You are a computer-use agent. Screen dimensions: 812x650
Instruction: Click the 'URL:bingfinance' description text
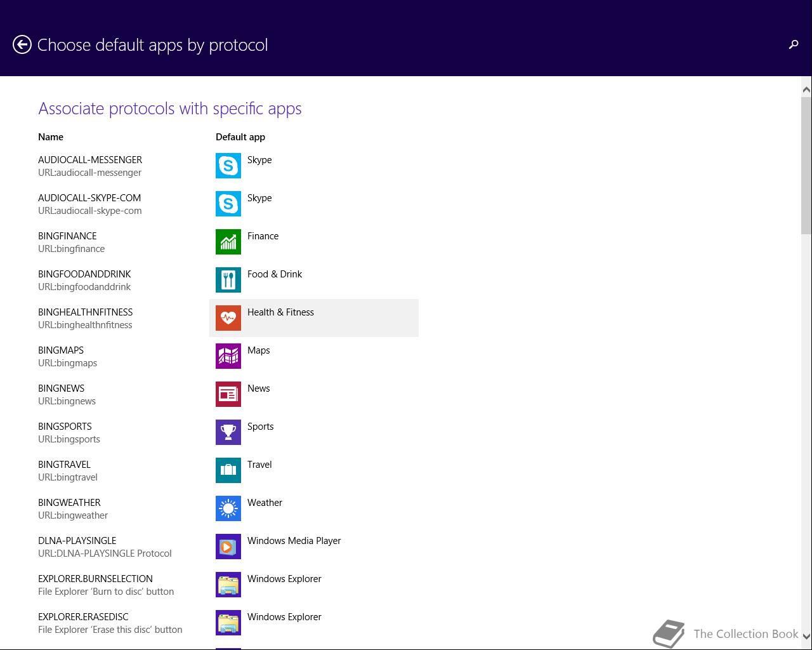coord(72,249)
